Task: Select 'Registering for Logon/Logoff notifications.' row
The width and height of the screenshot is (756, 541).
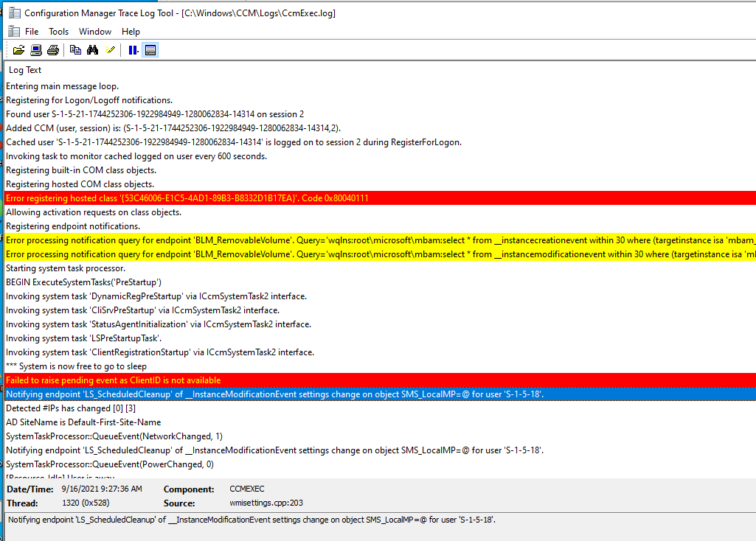Action: 380,100
